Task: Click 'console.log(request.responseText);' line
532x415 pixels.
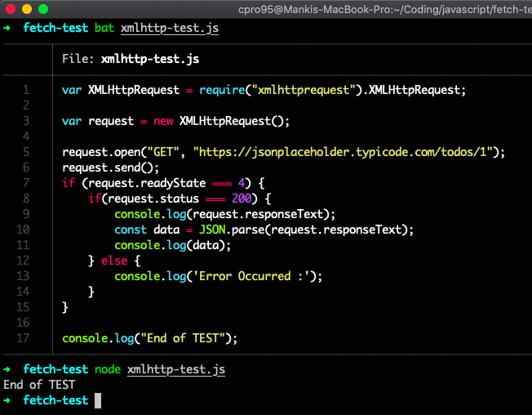Action: tap(225, 214)
